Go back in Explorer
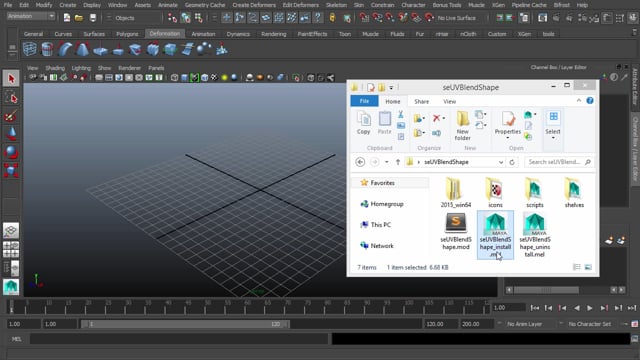The width and height of the screenshot is (640, 360). click(360, 162)
